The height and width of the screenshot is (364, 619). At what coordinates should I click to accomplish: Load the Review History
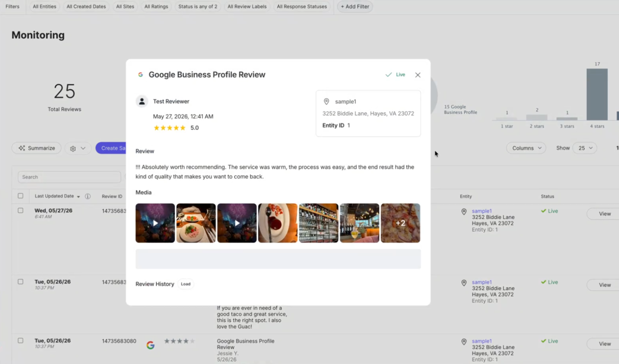[186, 284]
